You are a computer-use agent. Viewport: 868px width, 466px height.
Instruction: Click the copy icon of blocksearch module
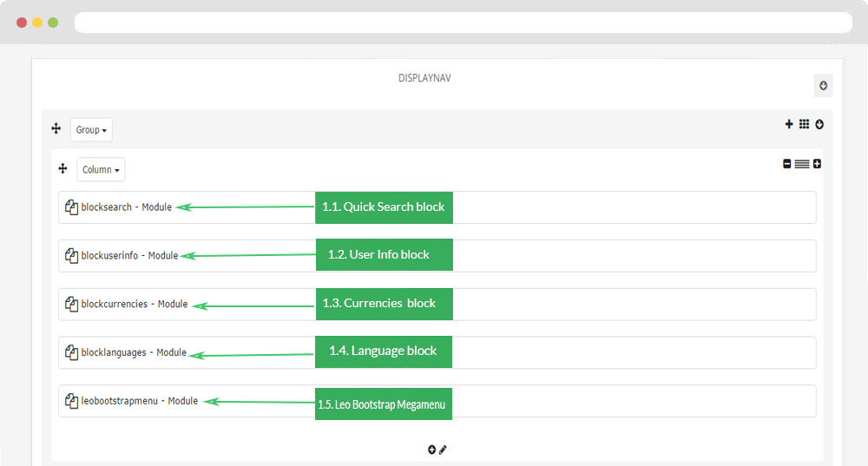point(71,207)
